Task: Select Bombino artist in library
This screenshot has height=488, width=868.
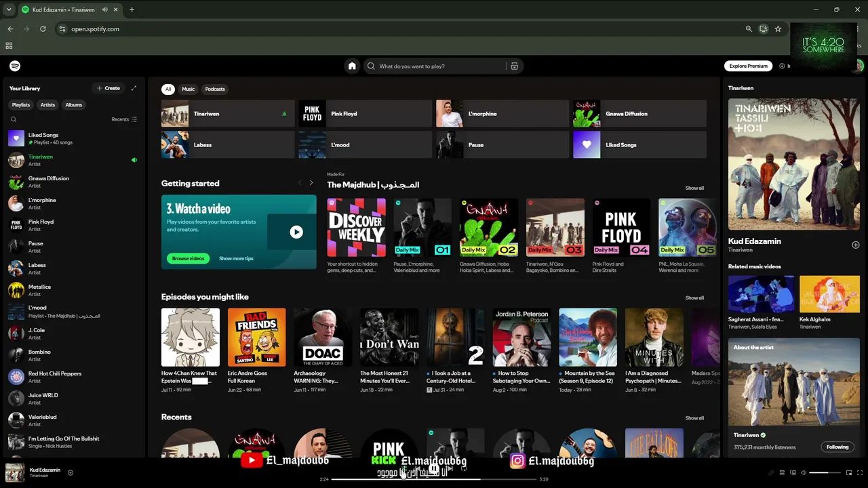Action: point(73,355)
